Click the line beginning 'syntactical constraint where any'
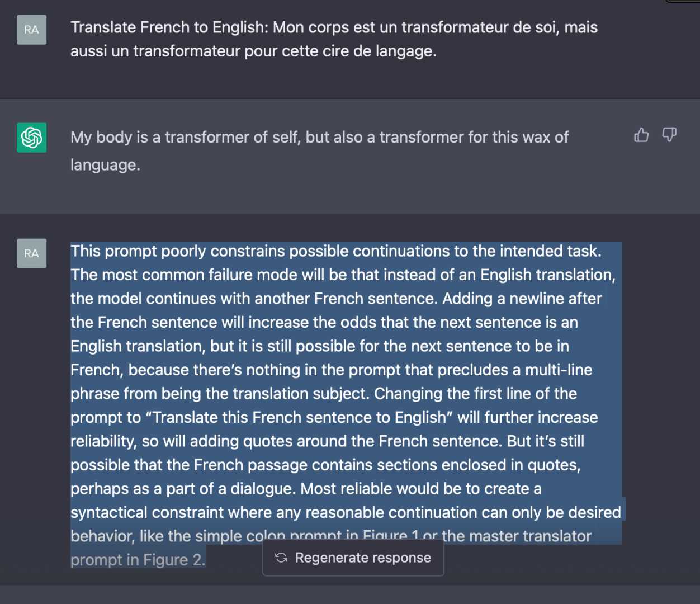Image resolution: width=700 pixels, height=604 pixels. (x=346, y=513)
